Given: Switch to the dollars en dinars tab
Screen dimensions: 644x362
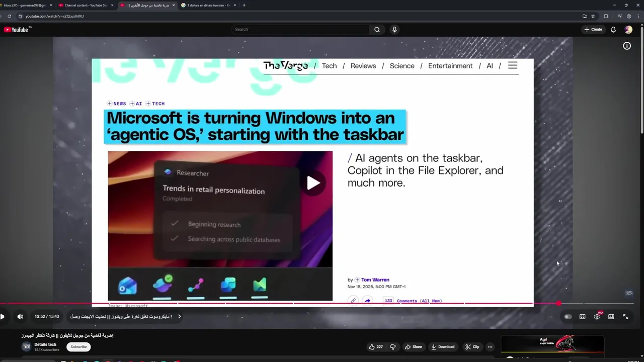Looking at the screenshot, I should pos(208,5).
